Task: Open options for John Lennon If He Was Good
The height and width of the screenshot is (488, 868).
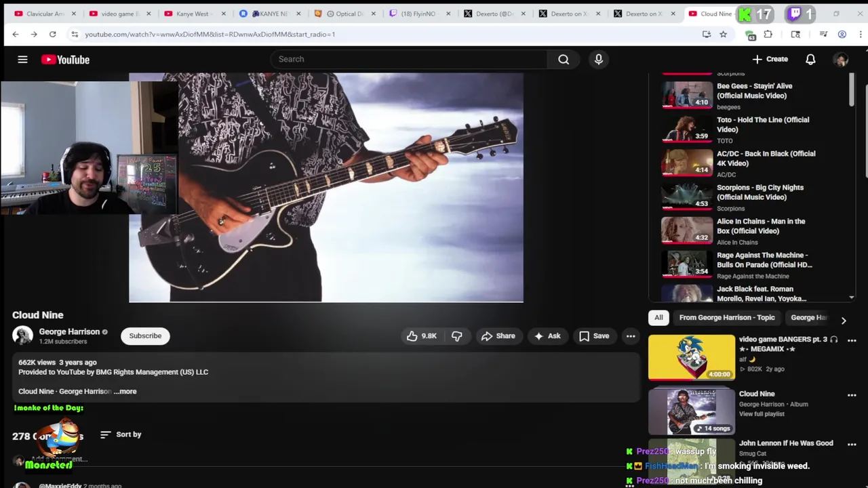Action: point(852,444)
